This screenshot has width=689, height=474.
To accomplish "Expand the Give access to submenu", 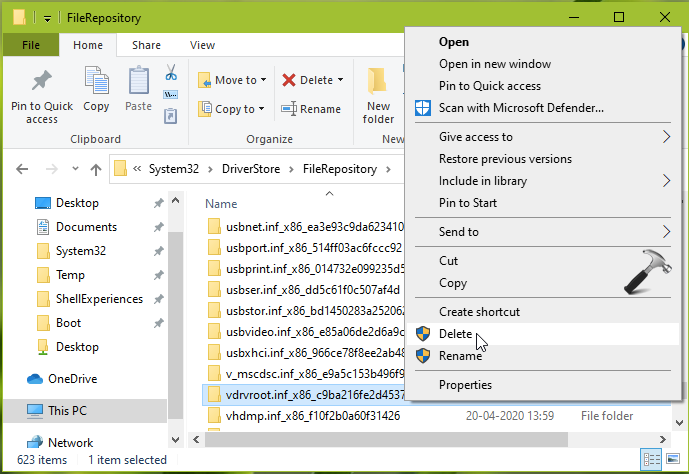I will pyautogui.click(x=475, y=137).
